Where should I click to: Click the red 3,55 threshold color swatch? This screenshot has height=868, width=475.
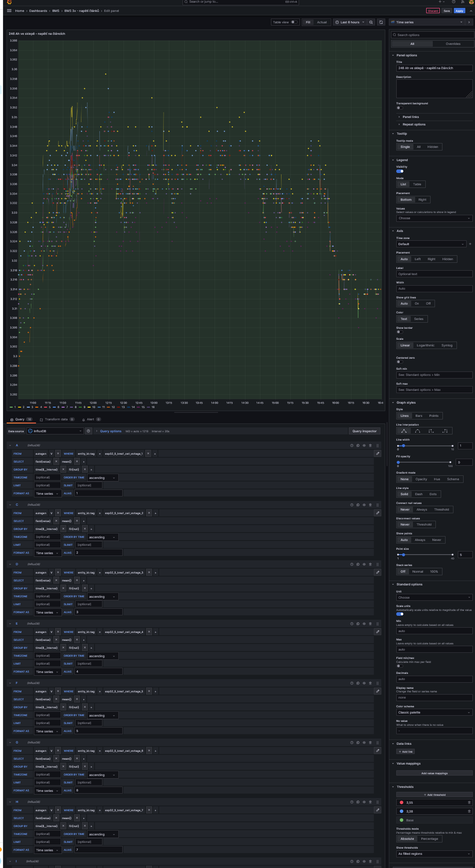point(402,802)
